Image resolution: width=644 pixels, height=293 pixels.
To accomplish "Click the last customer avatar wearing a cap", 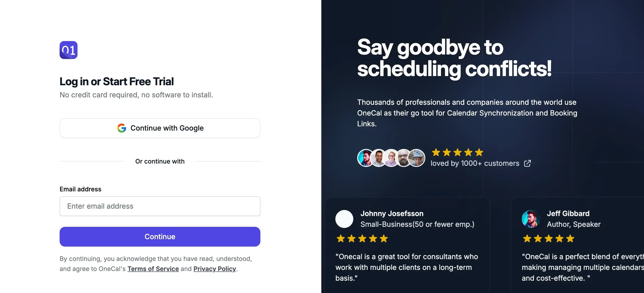I will (417, 158).
